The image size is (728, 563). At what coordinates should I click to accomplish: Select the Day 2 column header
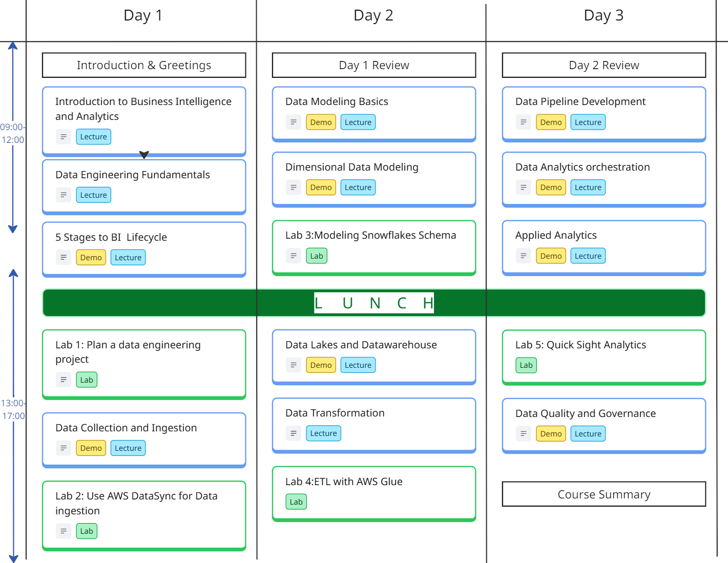(373, 15)
